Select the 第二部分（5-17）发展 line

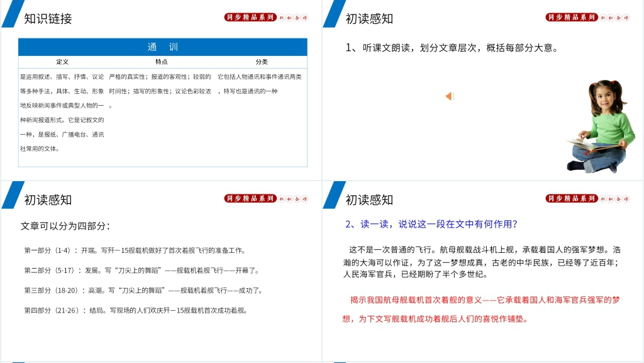[142, 271]
